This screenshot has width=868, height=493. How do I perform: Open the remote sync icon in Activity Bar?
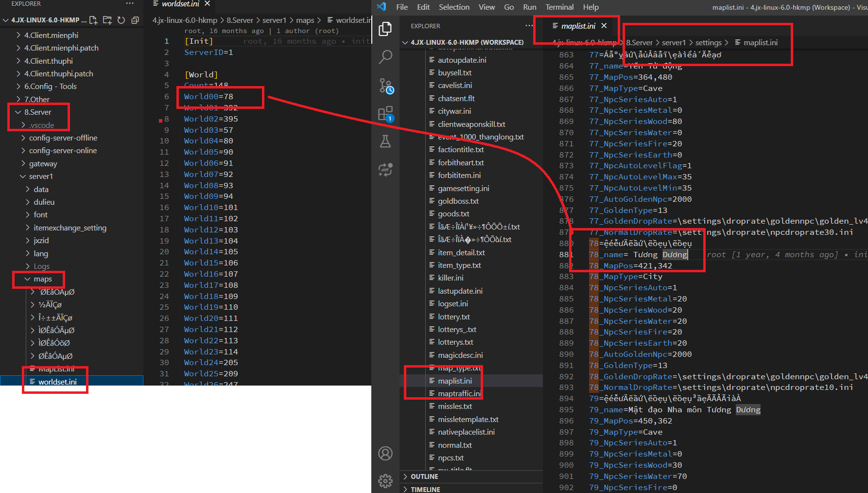pyautogui.click(x=385, y=169)
